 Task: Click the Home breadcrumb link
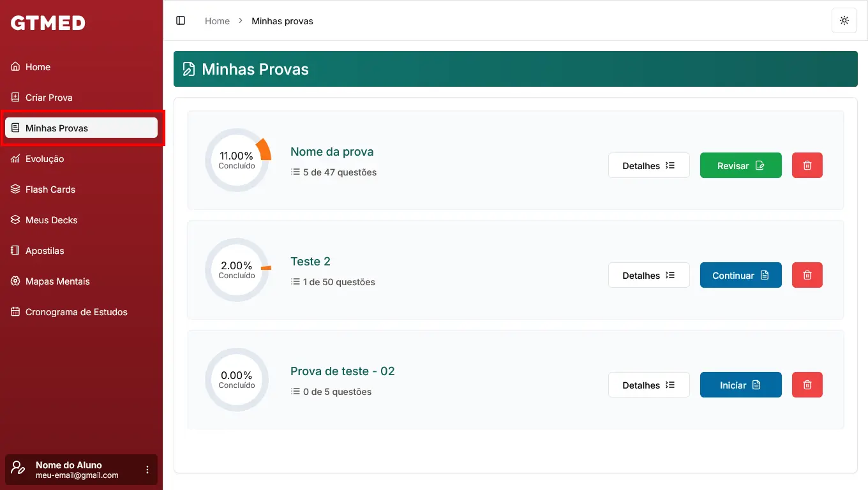(x=217, y=21)
